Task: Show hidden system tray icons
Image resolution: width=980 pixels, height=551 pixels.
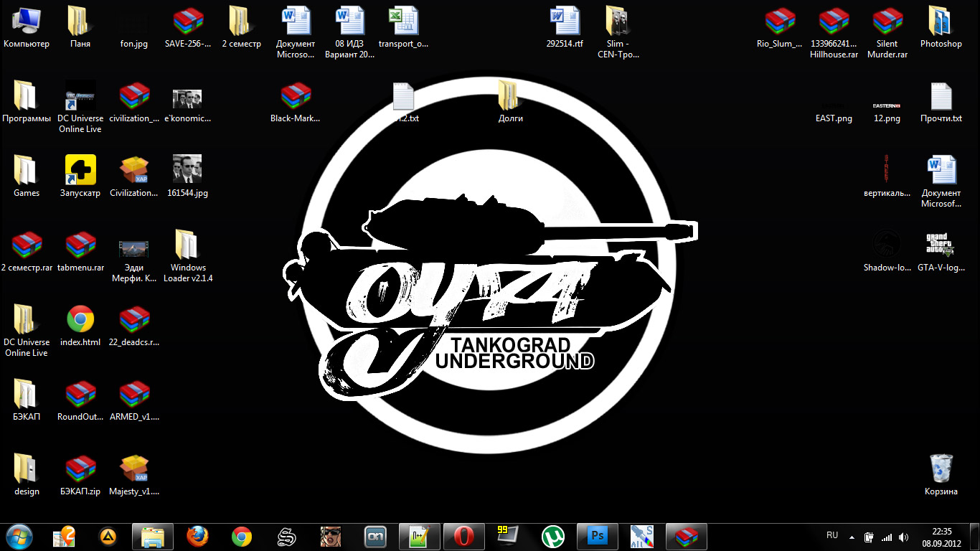Action: coord(852,537)
